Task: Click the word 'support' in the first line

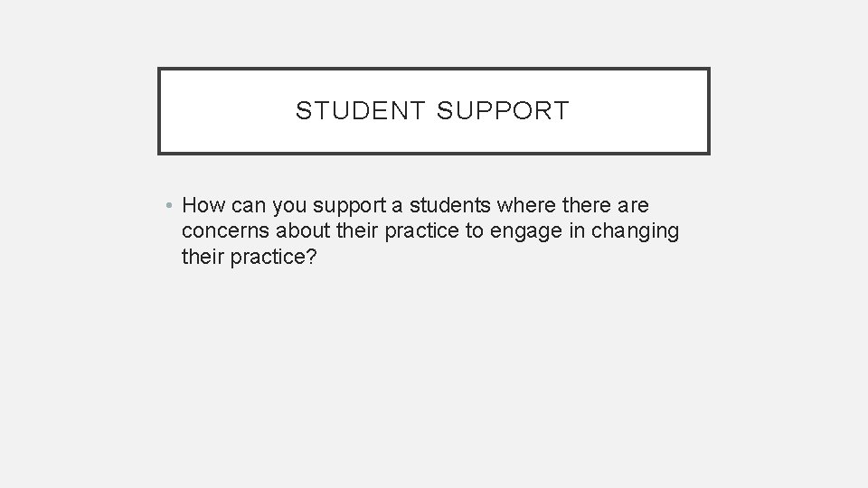Action: pos(348,207)
